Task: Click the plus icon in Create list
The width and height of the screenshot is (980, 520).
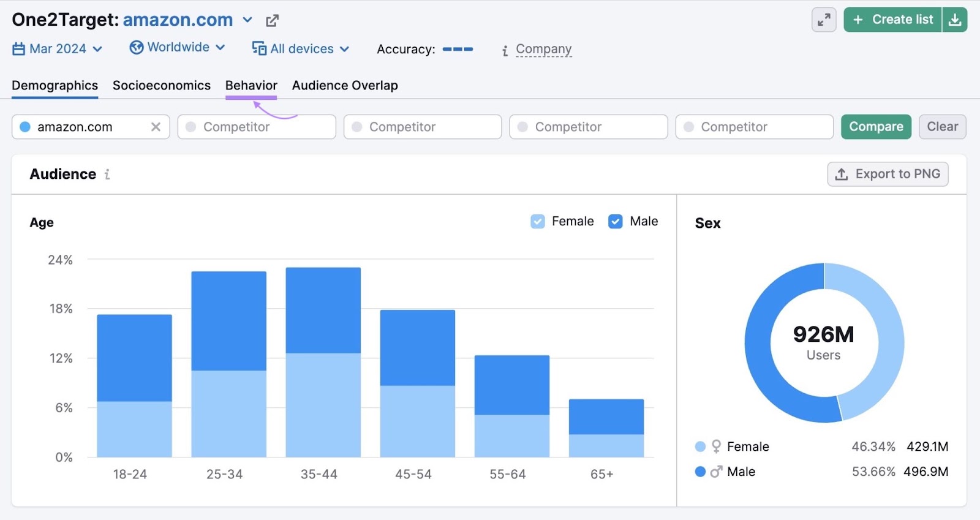Action: click(x=858, y=20)
